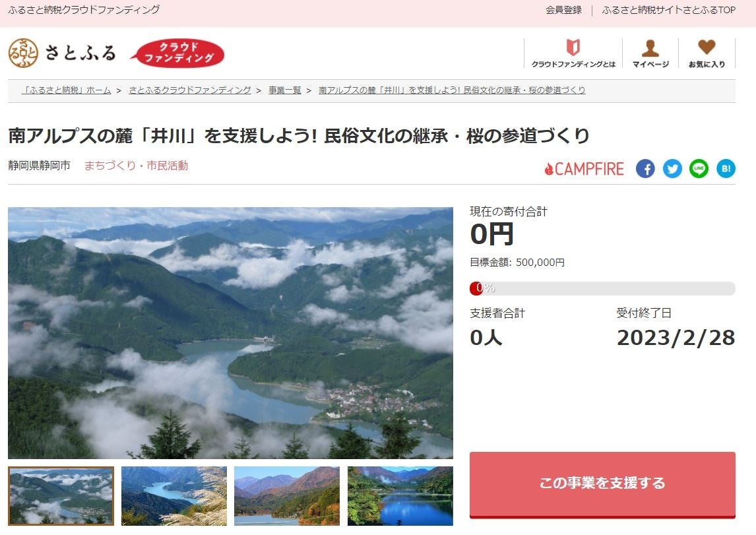
Task: Click the donation progress bar
Action: tap(602, 288)
